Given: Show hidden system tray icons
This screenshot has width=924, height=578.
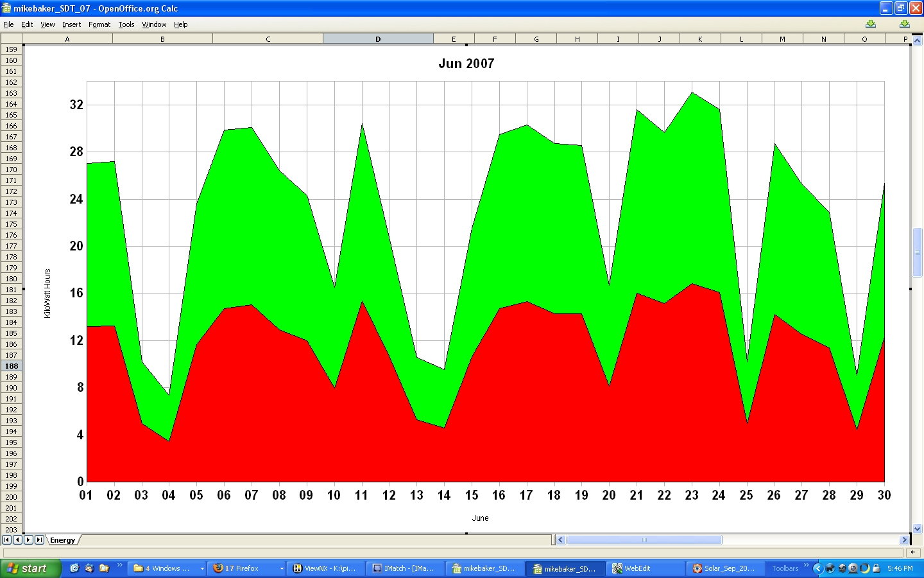Looking at the screenshot, I should coord(817,568).
